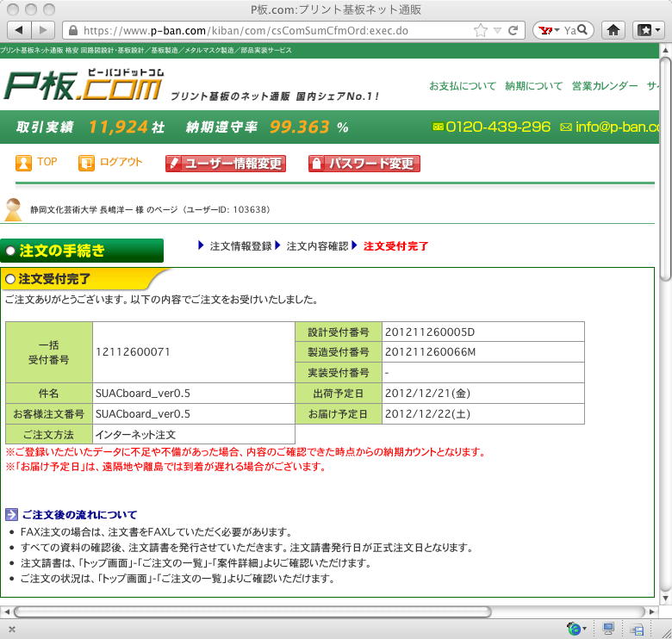This screenshot has width=672, height=639.
Task: Close the add-on bar with X
Action: click(12, 630)
